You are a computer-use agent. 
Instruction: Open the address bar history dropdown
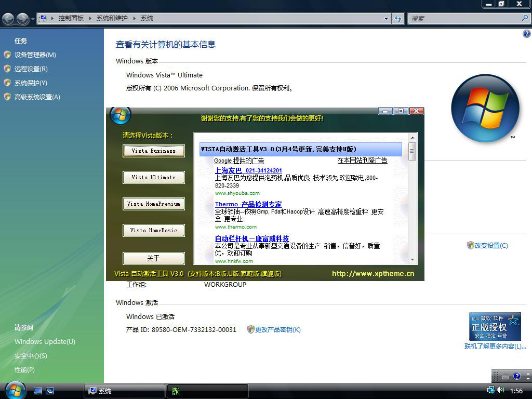[x=386, y=18]
